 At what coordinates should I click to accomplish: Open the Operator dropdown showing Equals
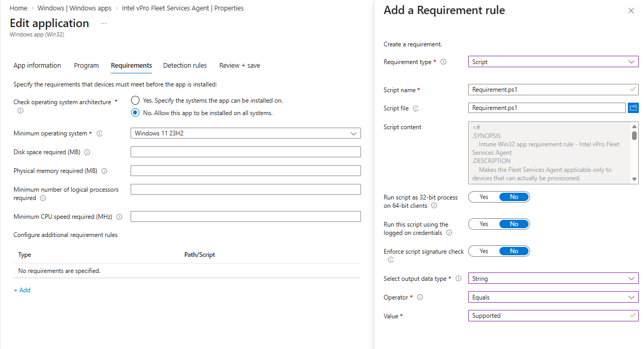[x=553, y=297]
